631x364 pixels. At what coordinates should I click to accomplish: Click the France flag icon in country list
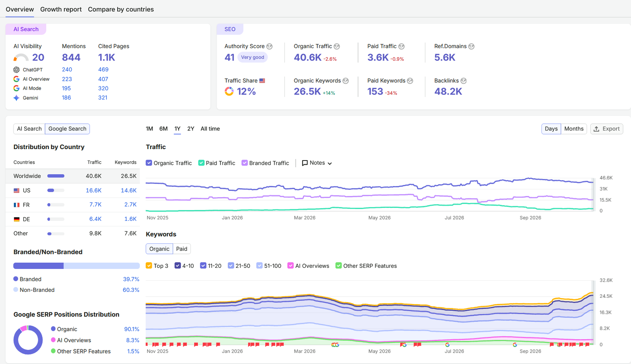tap(17, 205)
